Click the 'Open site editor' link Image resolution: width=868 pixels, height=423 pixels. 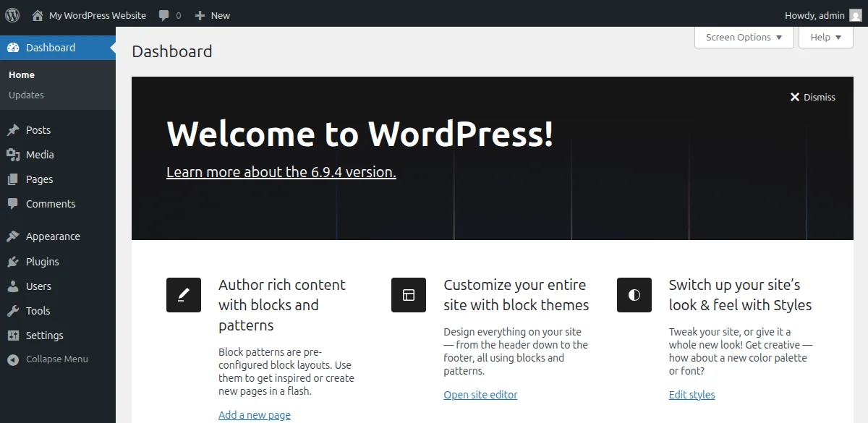[480, 395]
